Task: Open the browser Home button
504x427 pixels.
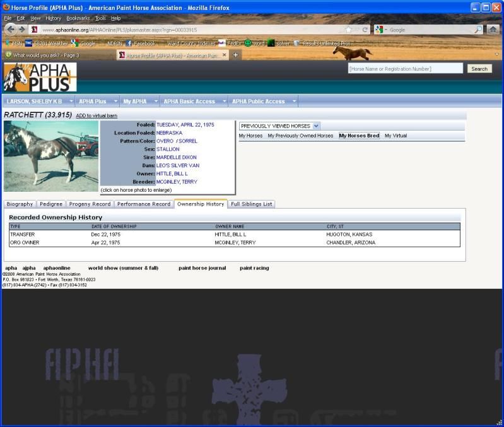Action: coord(493,30)
